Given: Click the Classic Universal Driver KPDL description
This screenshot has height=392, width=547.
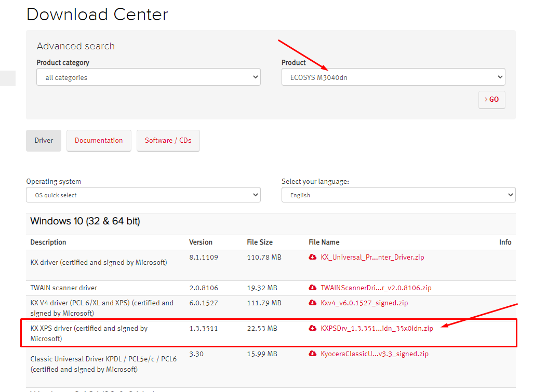Looking at the screenshot, I should [103, 364].
